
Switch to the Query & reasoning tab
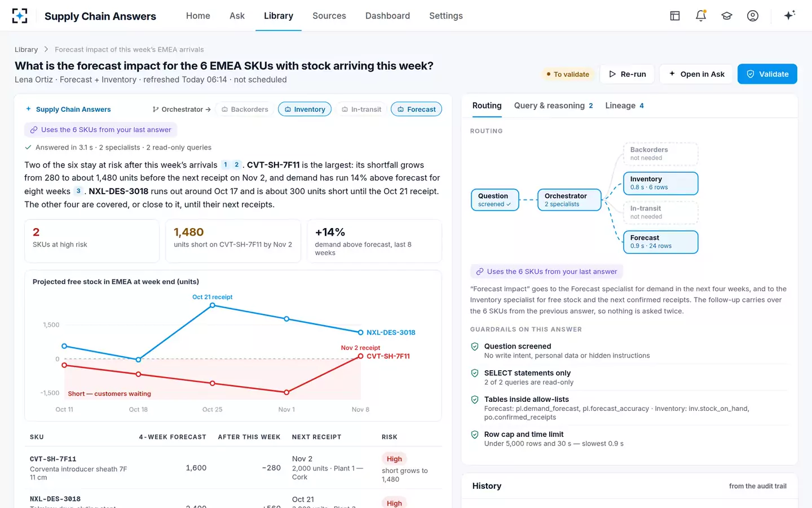[553, 106]
